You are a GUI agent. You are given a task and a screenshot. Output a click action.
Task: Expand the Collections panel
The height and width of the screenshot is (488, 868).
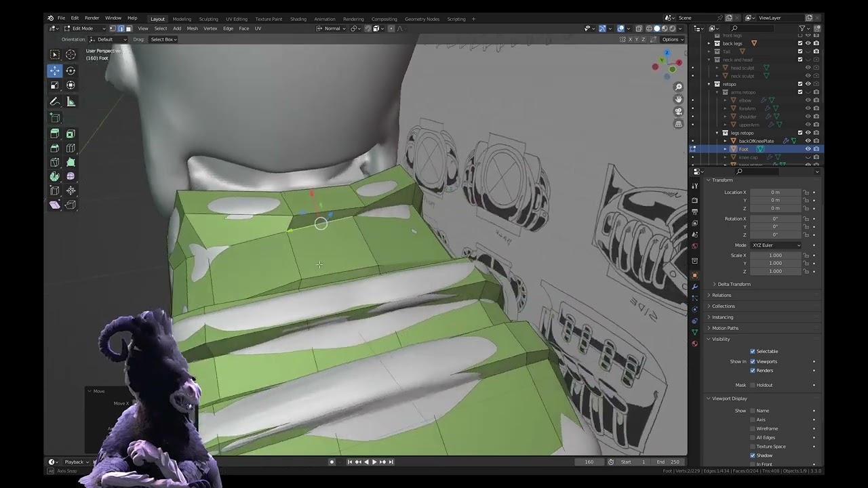coord(723,306)
